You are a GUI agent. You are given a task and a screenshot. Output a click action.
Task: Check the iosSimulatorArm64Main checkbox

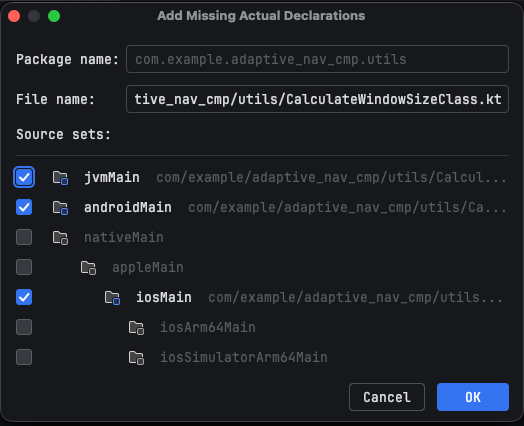pos(24,357)
